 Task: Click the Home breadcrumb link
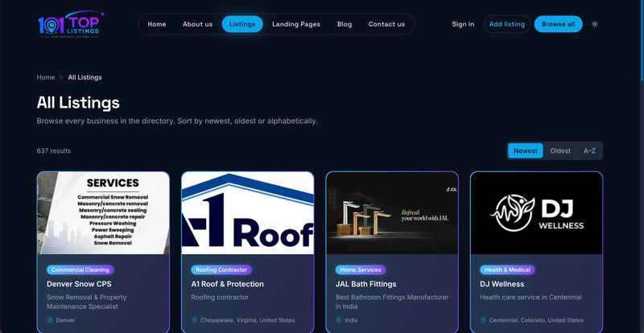46,77
